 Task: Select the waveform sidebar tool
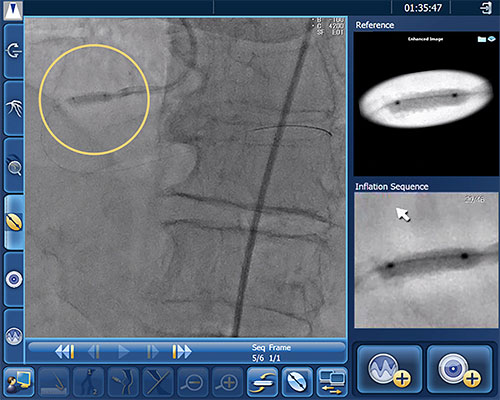pos(14,336)
